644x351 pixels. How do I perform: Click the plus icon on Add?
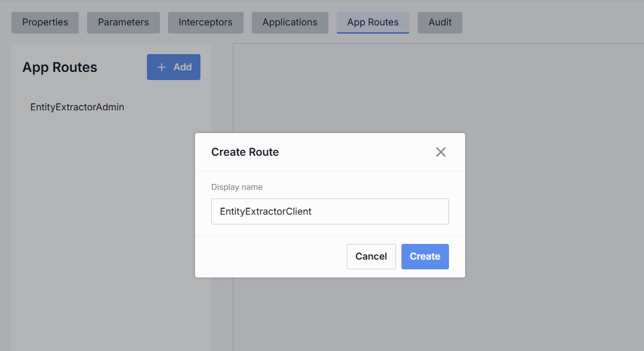point(162,67)
